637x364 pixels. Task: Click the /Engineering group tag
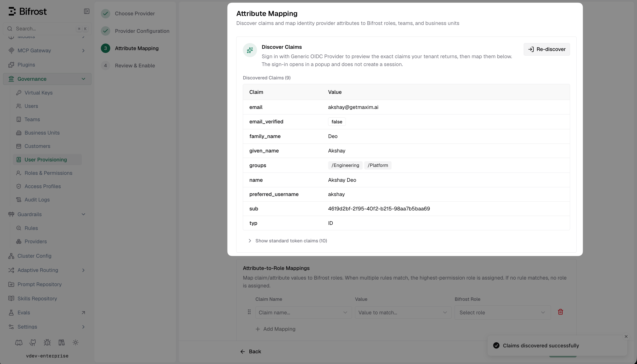[345, 166]
